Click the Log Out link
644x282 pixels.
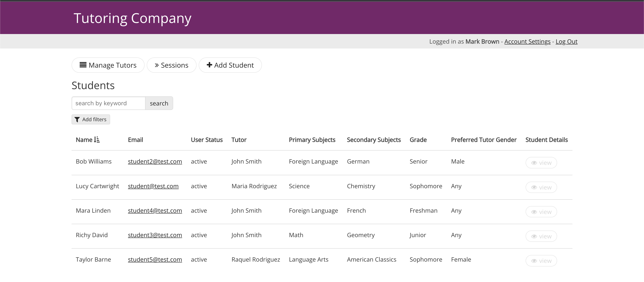click(x=566, y=41)
